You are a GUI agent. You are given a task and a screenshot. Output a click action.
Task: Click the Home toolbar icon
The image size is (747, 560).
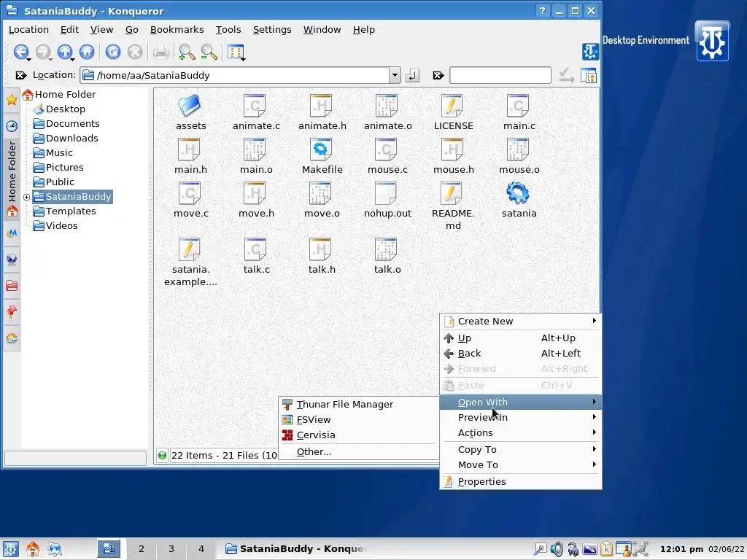[87, 52]
